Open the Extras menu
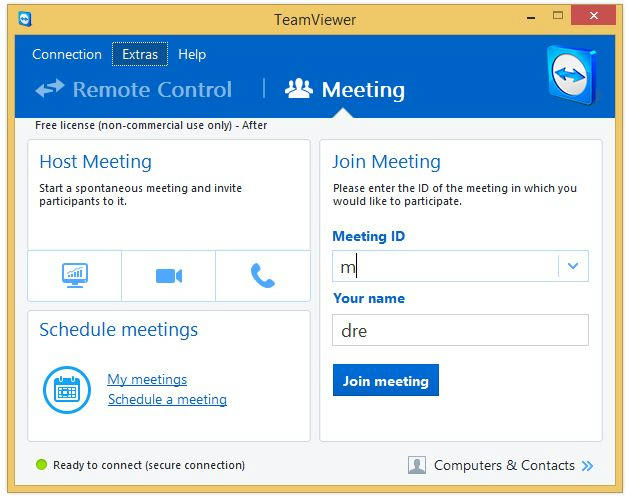 click(x=140, y=54)
